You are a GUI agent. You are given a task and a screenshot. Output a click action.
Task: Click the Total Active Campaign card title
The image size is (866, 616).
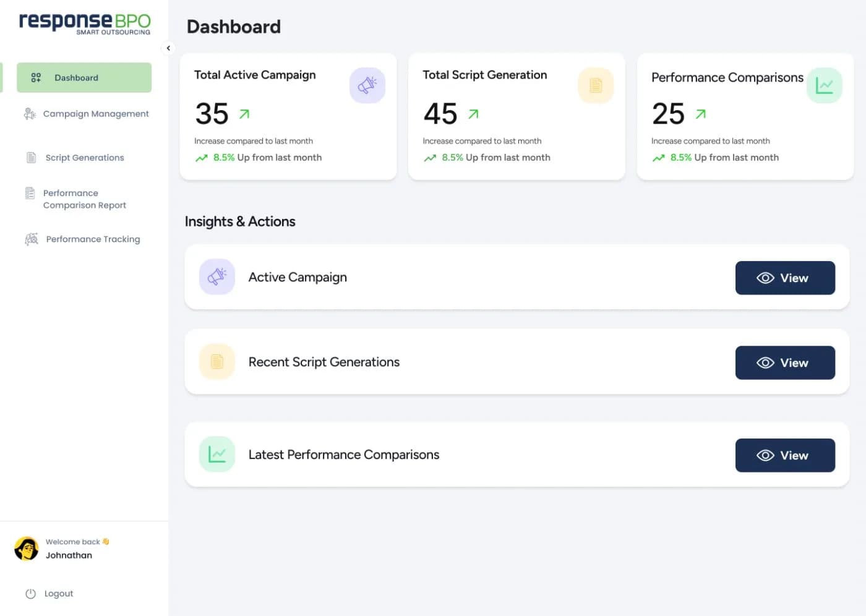[255, 75]
